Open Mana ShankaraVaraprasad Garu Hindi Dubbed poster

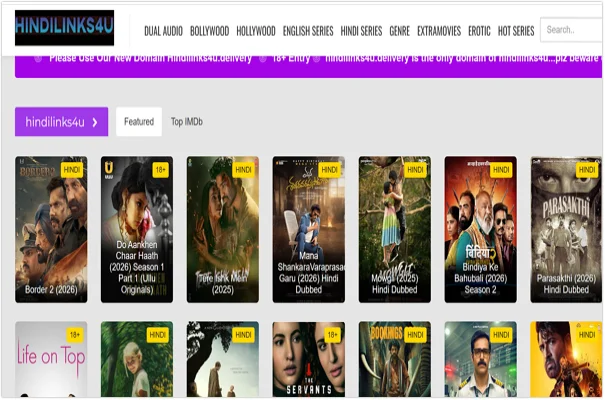(309, 229)
